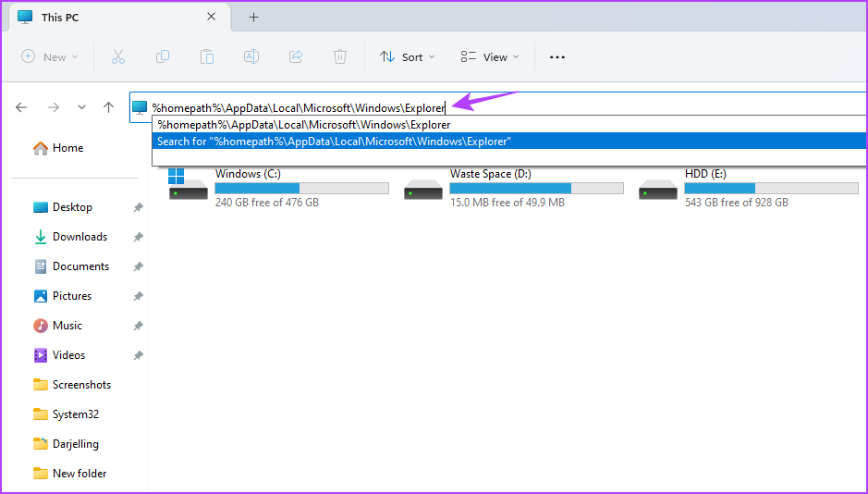Click the Paste clipboard icon
The image size is (868, 494).
206,56
